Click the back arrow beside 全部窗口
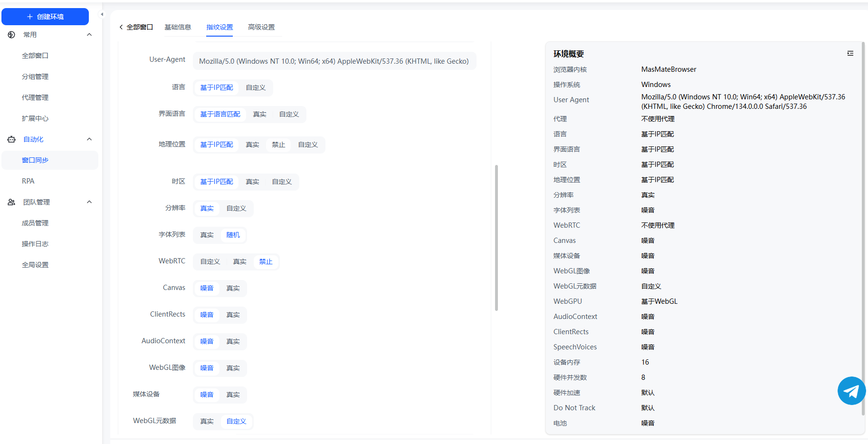The image size is (868, 444). (x=121, y=27)
